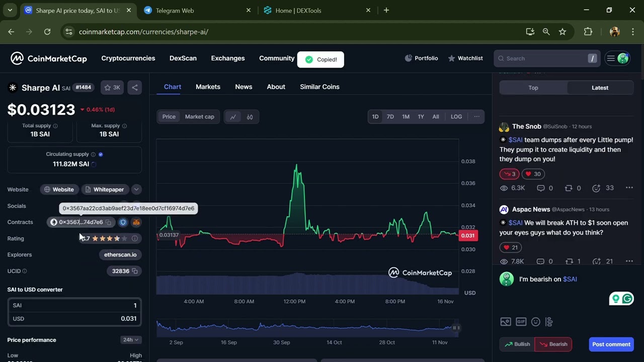Show Top community posts
Image resolution: width=644 pixels, height=362 pixels.
(533, 87)
